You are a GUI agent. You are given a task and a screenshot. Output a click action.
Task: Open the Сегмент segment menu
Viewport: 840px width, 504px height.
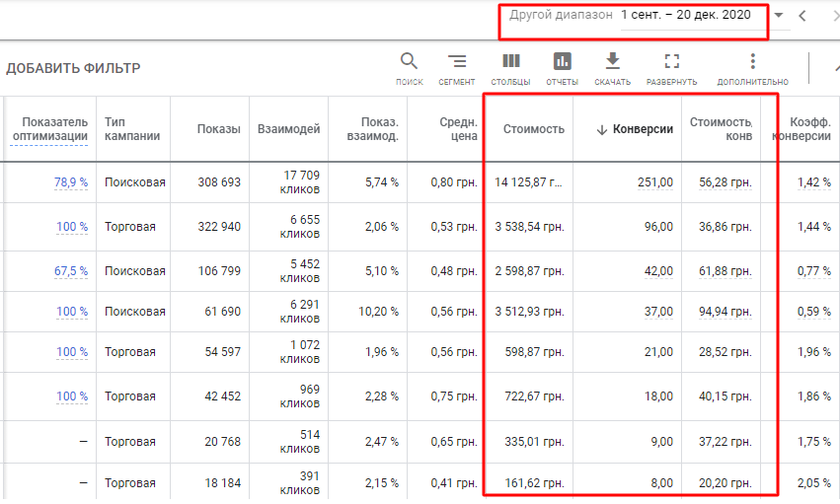[x=456, y=68]
